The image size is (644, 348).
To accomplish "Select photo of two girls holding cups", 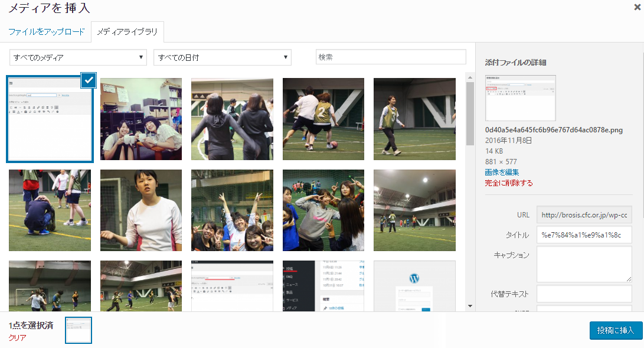I will pos(141,119).
